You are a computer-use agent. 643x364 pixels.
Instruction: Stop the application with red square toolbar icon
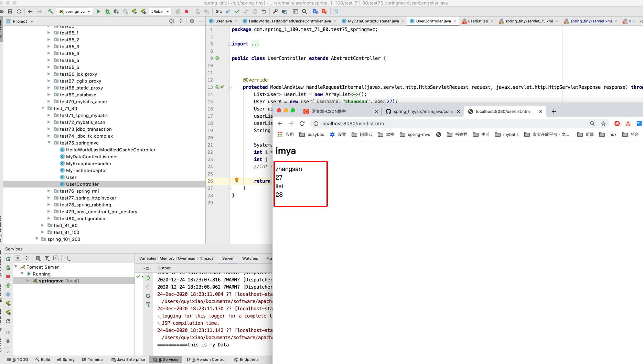pos(186,11)
